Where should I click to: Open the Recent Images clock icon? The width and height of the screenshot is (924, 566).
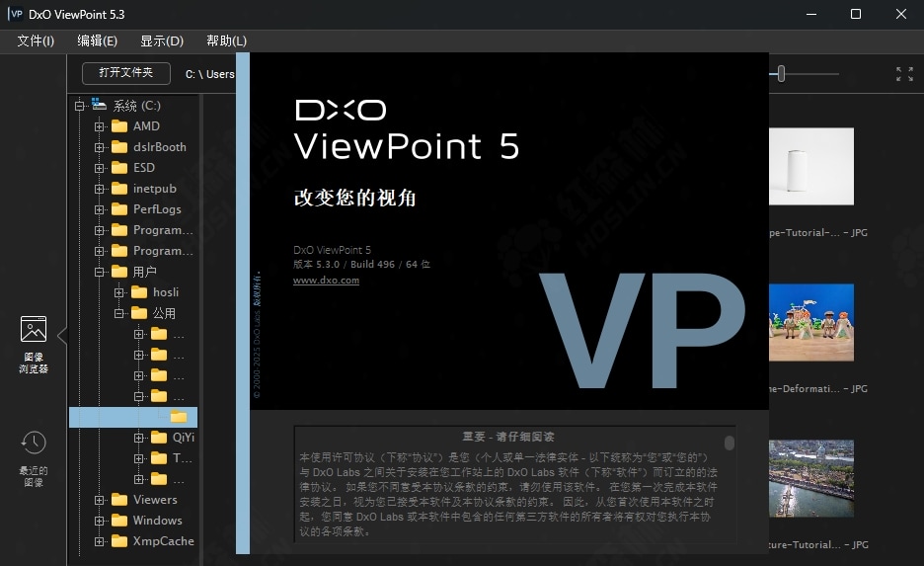tap(34, 444)
